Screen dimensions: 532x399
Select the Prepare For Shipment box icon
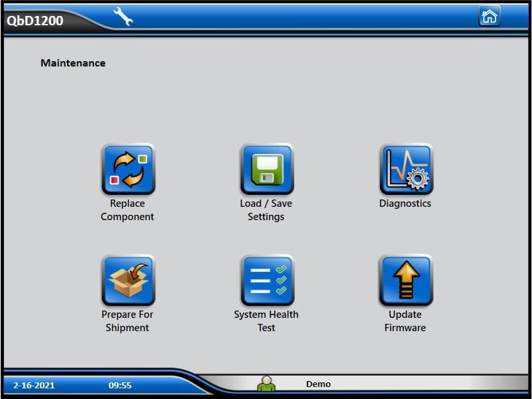click(128, 281)
